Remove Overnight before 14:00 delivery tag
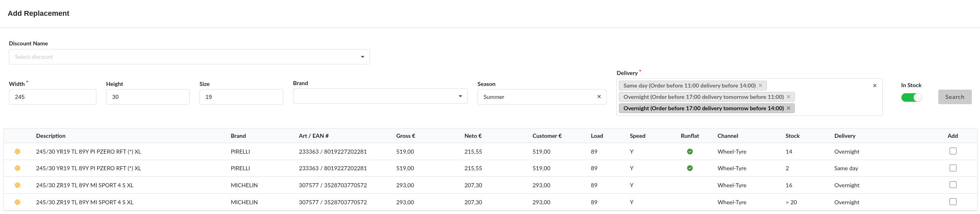The image size is (980, 214). click(x=788, y=108)
